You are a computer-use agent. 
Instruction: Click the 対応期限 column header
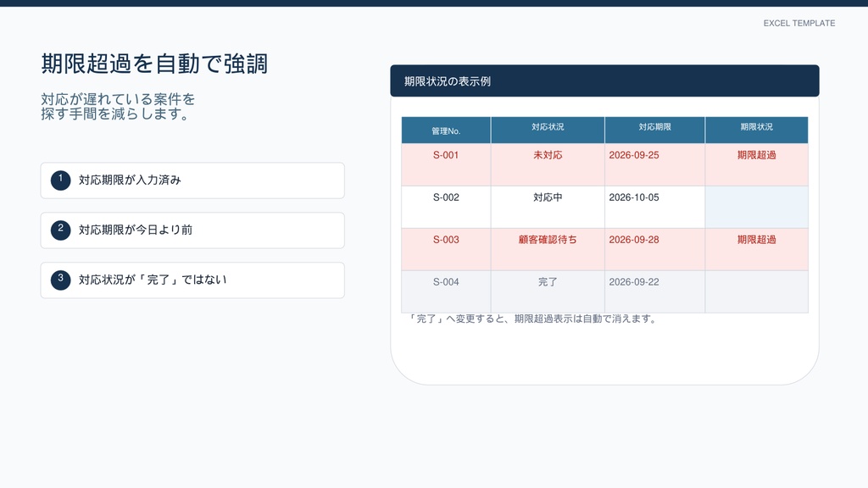[x=655, y=130]
